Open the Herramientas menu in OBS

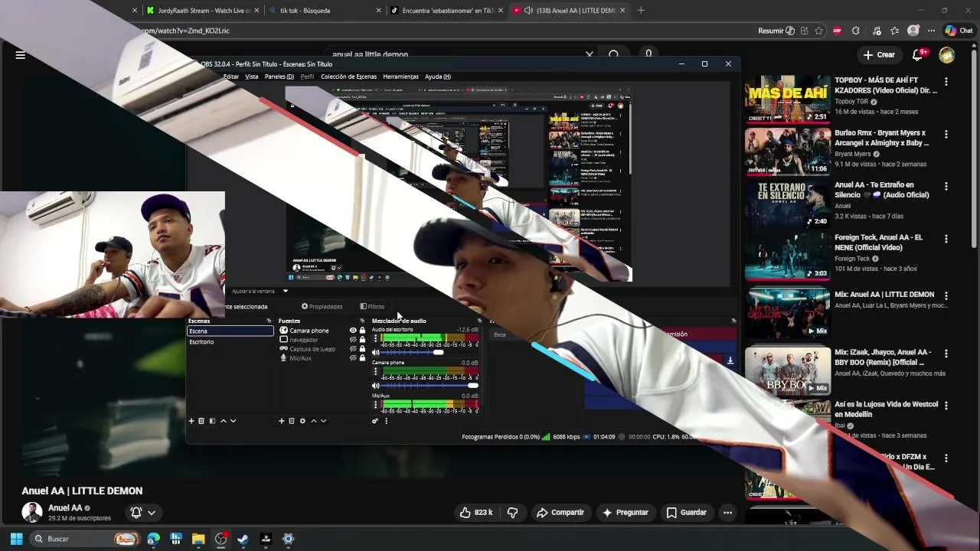click(400, 77)
